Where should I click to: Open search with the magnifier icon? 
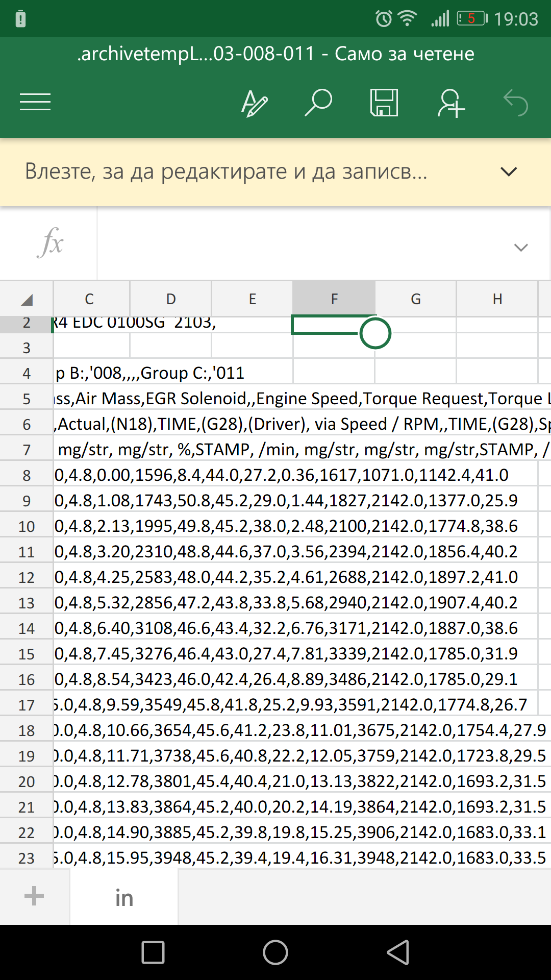(x=318, y=103)
